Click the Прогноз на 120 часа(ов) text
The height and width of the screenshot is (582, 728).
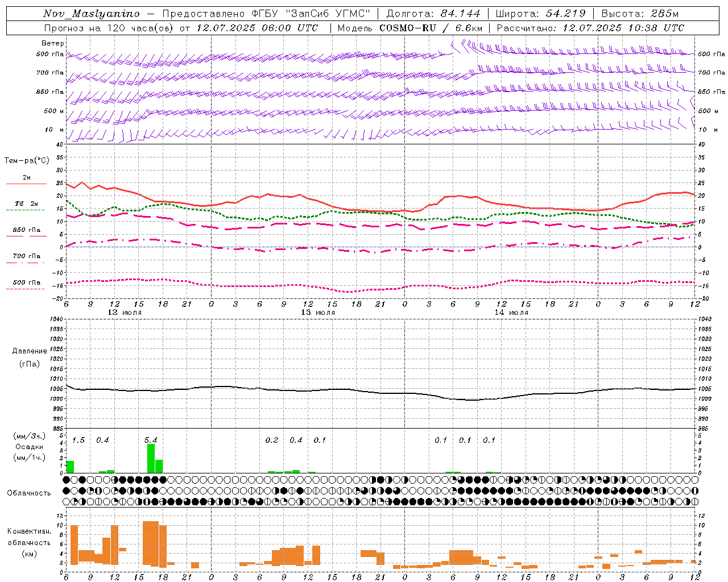point(109,28)
